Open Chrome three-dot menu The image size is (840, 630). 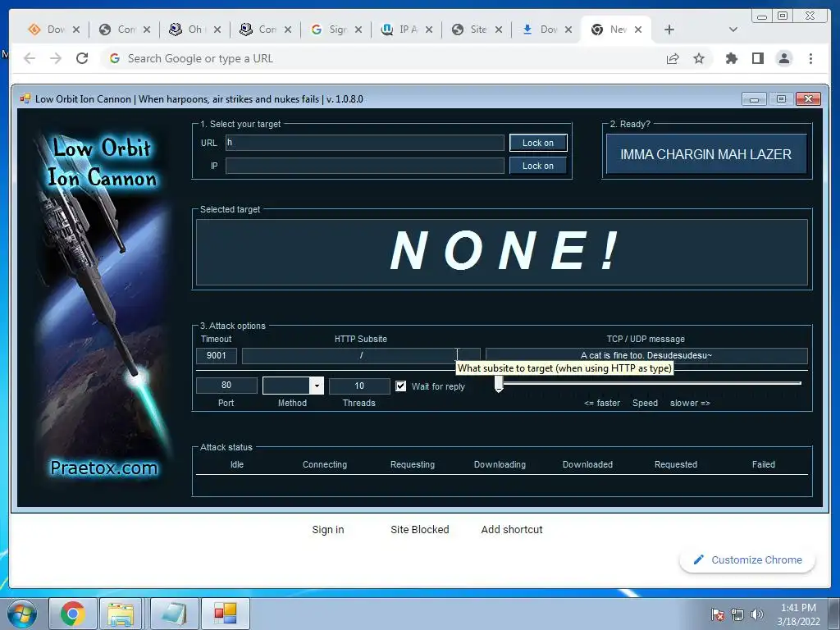810,58
